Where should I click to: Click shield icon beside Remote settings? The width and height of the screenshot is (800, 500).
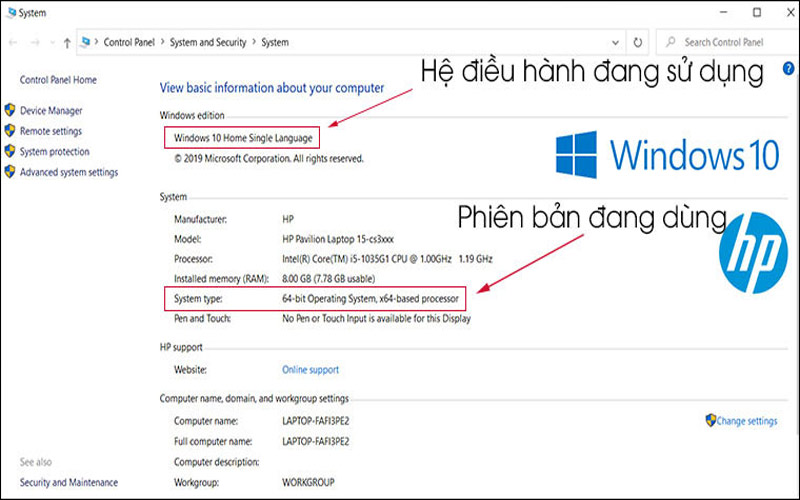(x=10, y=131)
